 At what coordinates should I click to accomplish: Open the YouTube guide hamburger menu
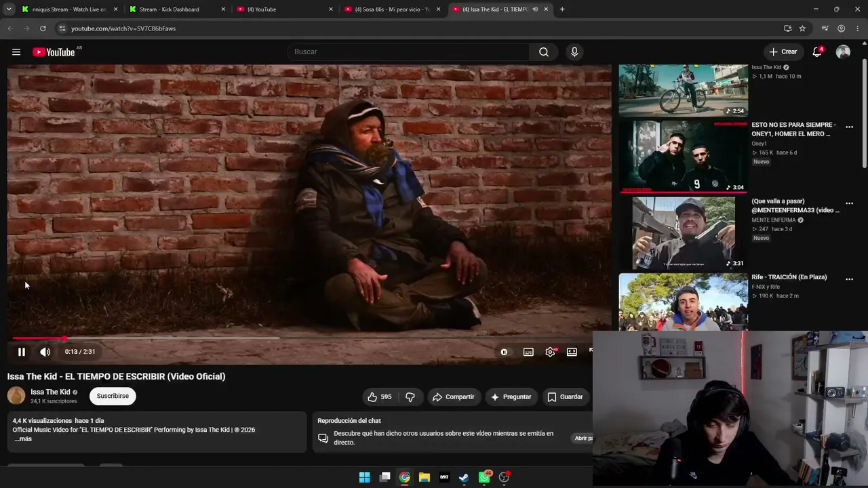click(16, 52)
